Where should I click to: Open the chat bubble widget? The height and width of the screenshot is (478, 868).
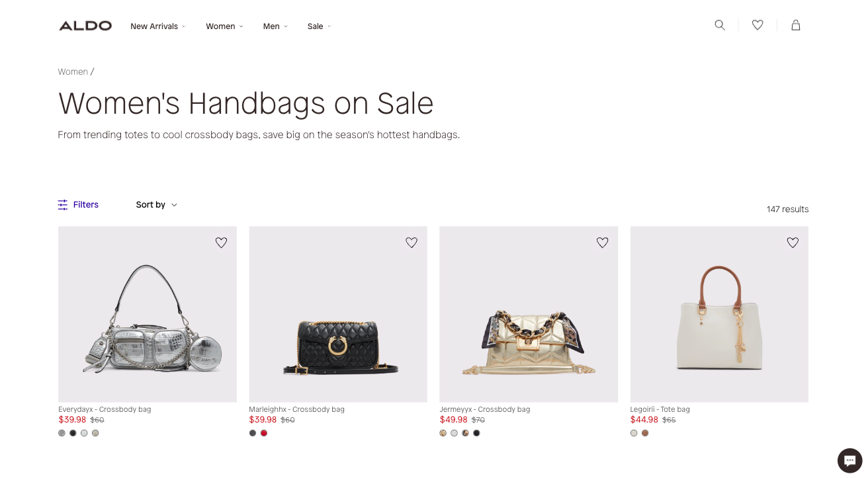tap(849, 460)
